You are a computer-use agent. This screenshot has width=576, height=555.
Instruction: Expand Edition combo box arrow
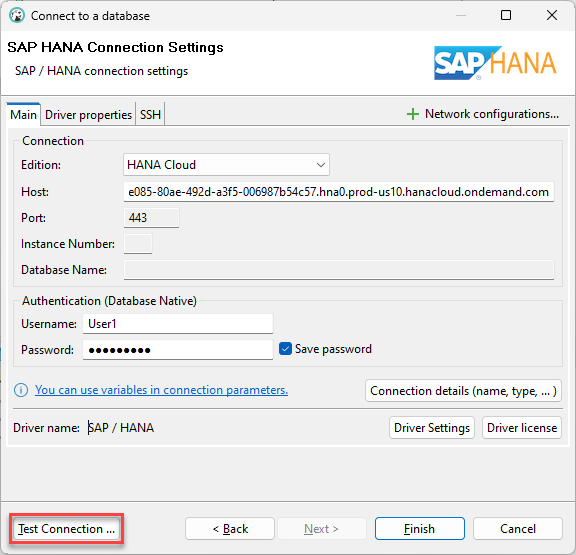tap(321, 165)
